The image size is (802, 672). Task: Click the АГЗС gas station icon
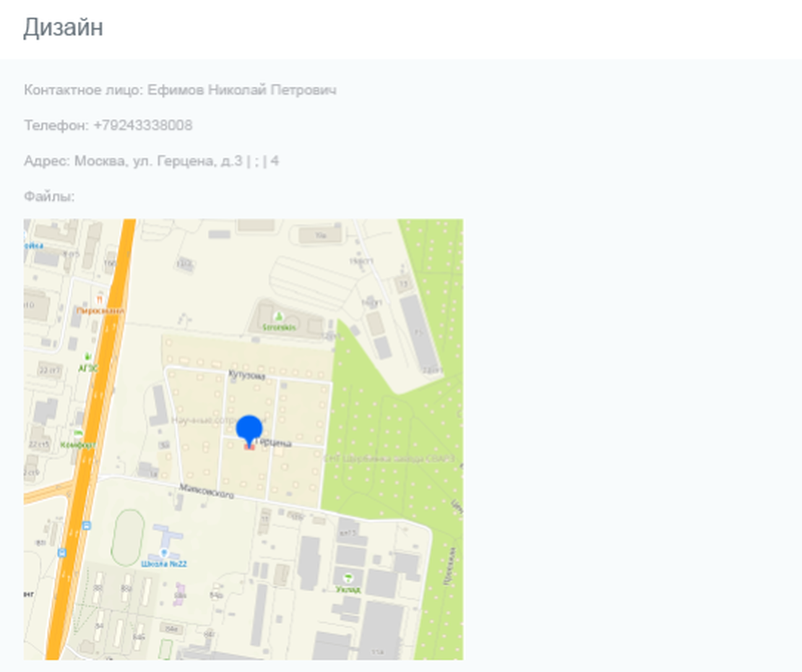[x=87, y=357]
